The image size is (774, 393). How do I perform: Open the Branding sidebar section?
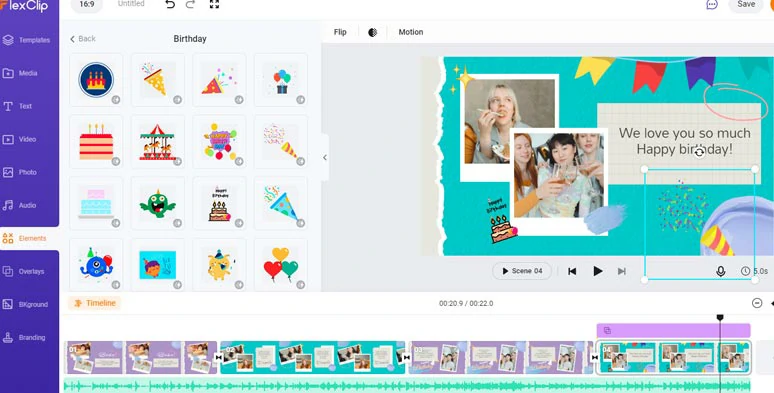[24, 338]
